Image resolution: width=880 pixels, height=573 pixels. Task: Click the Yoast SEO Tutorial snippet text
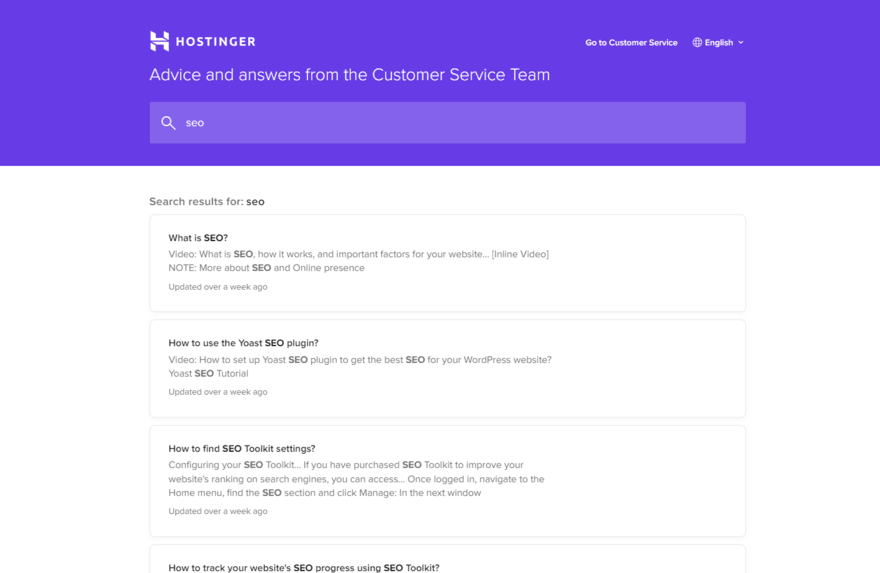click(x=208, y=374)
